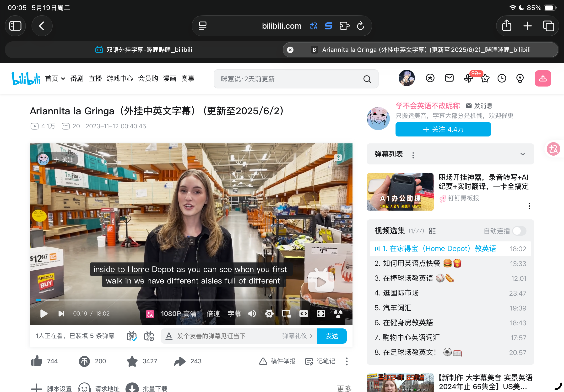Tap the translate icon in address bar

pos(314,26)
